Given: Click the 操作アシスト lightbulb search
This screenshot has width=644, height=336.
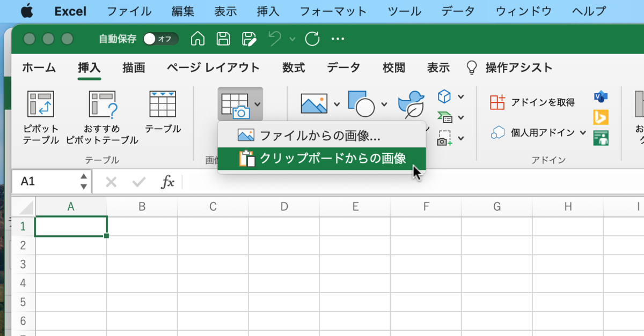Looking at the screenshot, I should tap(509, 68).
